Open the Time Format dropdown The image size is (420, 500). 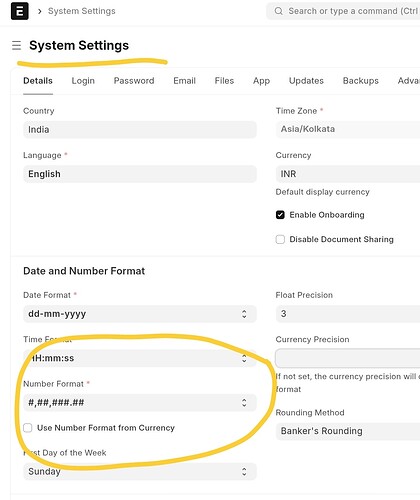[x=140, y=358]
